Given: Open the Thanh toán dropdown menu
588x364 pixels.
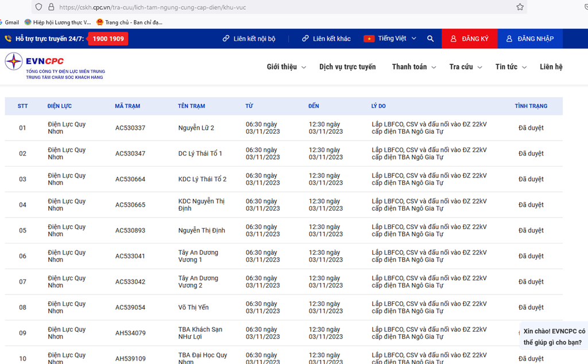Looking at the screenshot, I should tap(413, 67).
